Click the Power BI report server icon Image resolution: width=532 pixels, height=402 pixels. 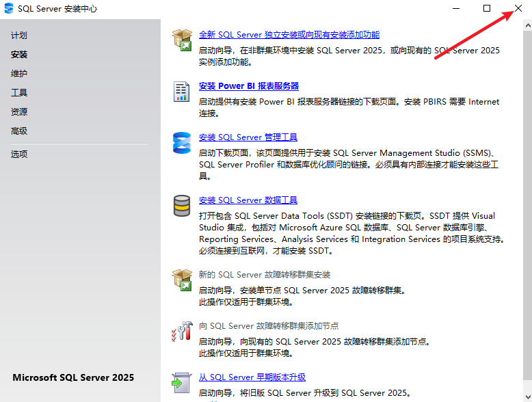(182, 92)
